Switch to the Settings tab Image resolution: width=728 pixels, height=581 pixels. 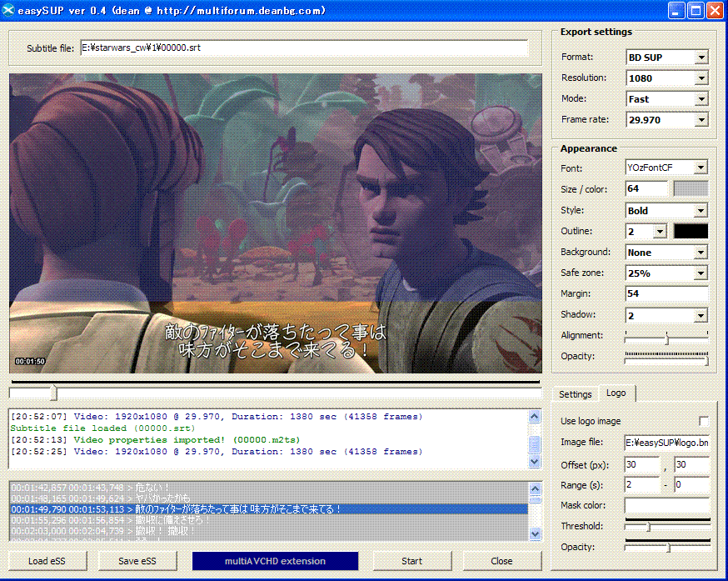pyautogui.click(x=576, y=394)
